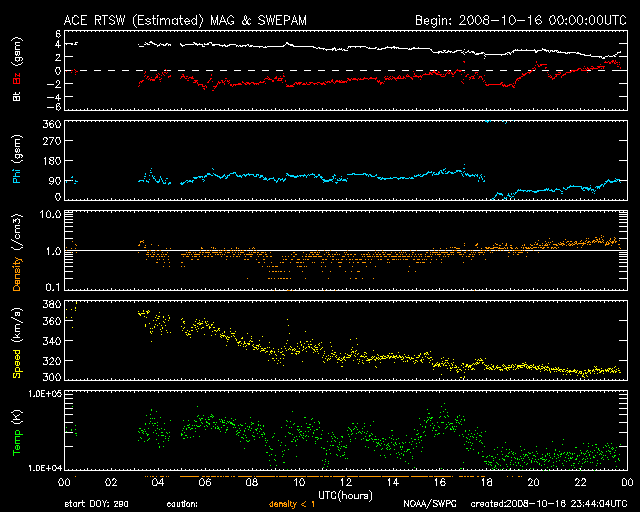Click the 'UTC(hours)' x-axis title

[345, 496]
